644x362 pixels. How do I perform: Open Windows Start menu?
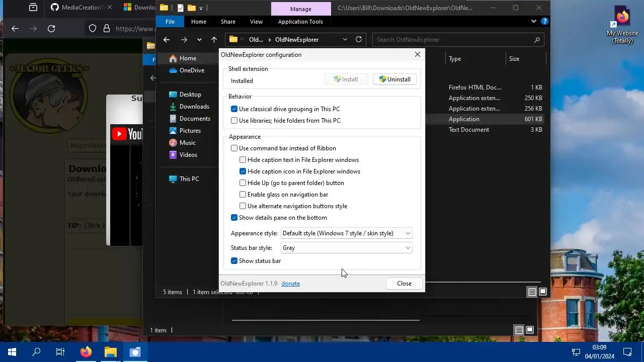[x=12, y=352]
